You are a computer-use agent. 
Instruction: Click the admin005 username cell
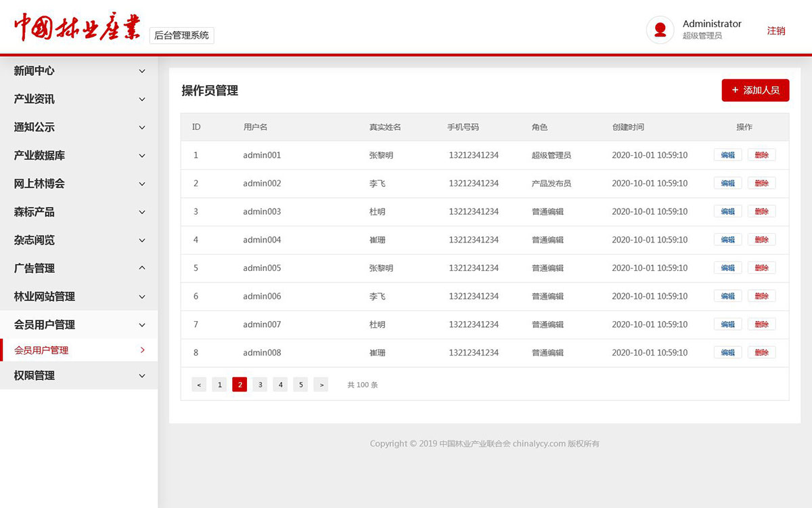point(262,268)
